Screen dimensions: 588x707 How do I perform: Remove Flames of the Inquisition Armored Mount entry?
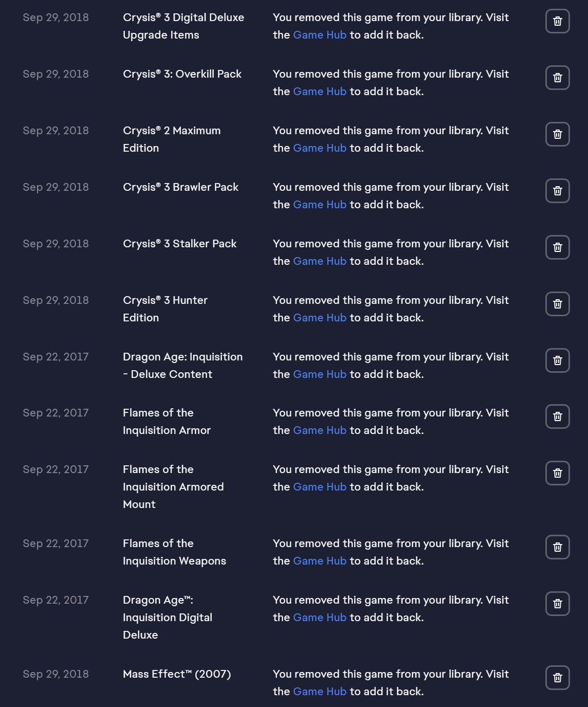click(557, 473)
